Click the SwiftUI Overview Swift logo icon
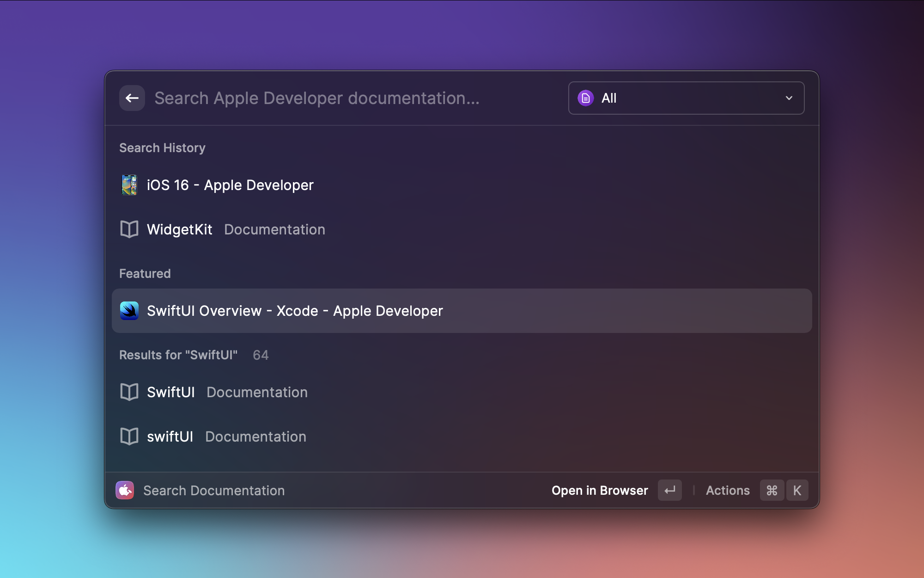The width and height of the screenshot is (924, 578). [x=129, y=311]
